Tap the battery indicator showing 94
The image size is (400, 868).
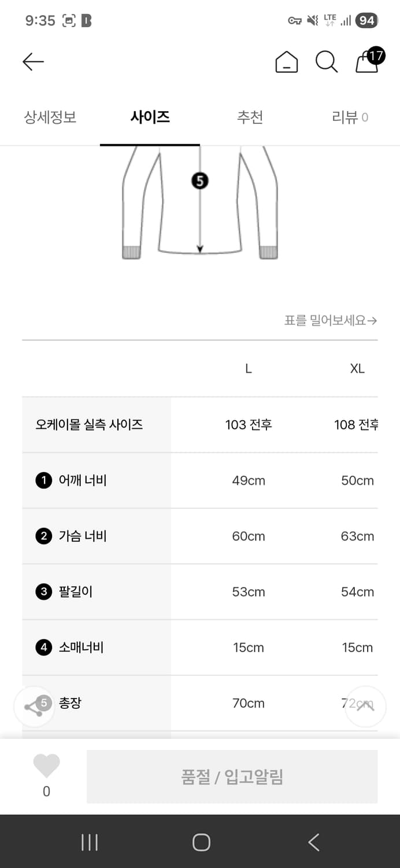tap(366, 20)
